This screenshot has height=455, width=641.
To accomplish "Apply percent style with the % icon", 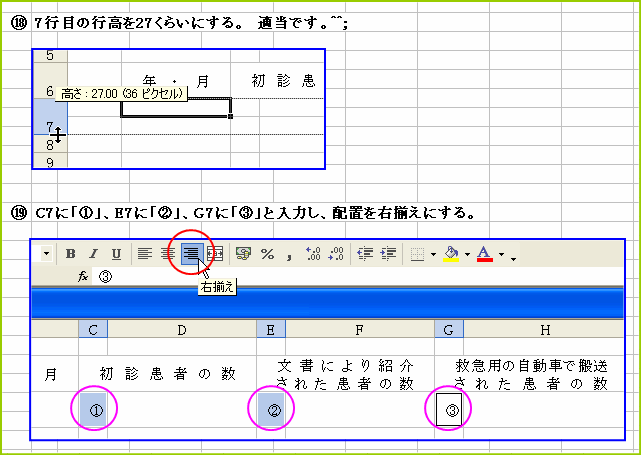I will coord(267,254).
